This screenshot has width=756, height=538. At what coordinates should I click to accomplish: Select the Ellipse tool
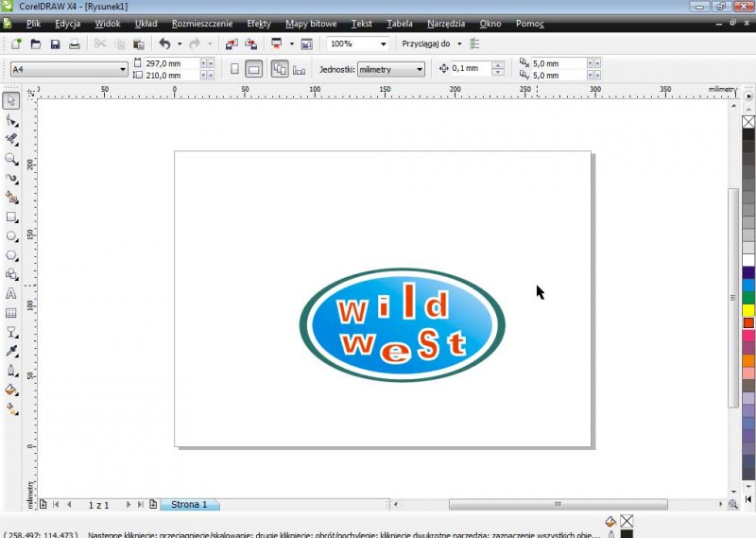coord(11,236)
